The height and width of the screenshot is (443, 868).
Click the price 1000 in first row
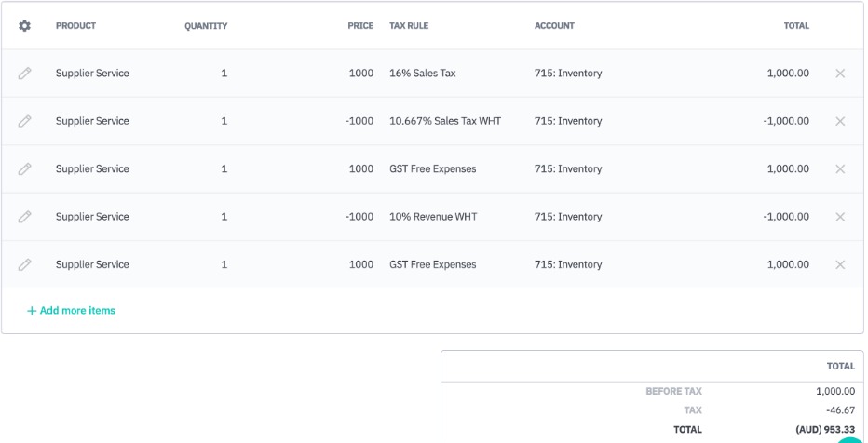click(x=360, y=74)
